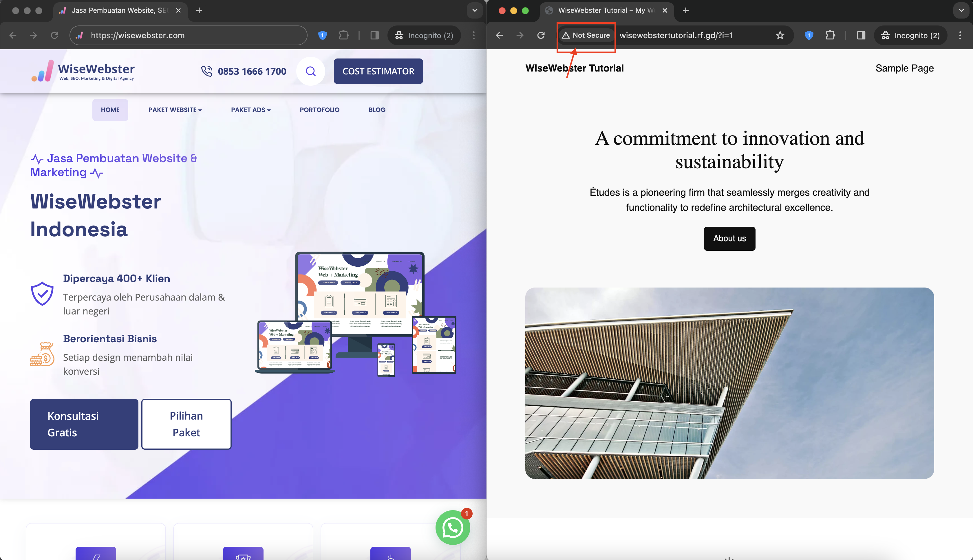Bookmark page with the star icon

click(x=780, y=35)
